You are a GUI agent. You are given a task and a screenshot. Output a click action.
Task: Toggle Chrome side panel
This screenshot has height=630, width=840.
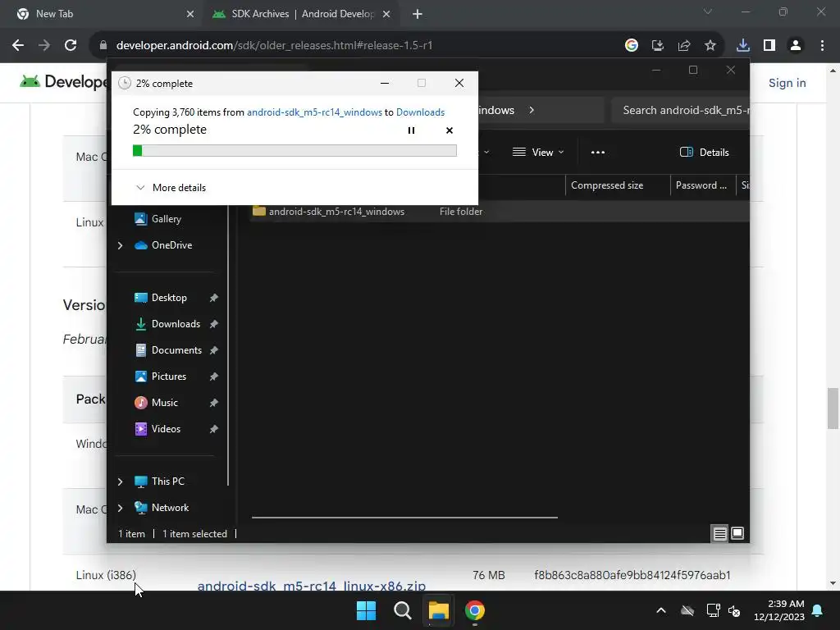pos(769,46)
